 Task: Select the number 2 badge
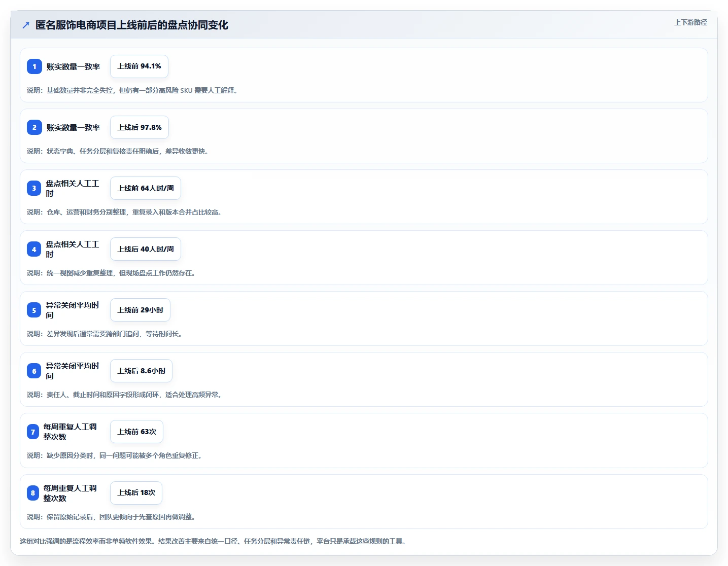pyautogui.click(x=34, y=127)
